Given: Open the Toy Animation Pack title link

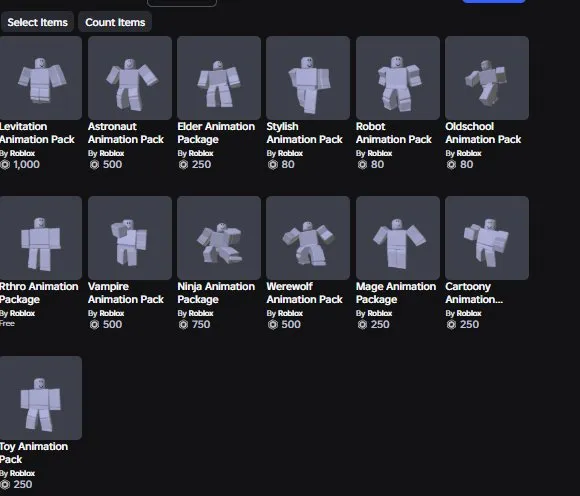Looking at the screenshot, I should tap(34, 453).
